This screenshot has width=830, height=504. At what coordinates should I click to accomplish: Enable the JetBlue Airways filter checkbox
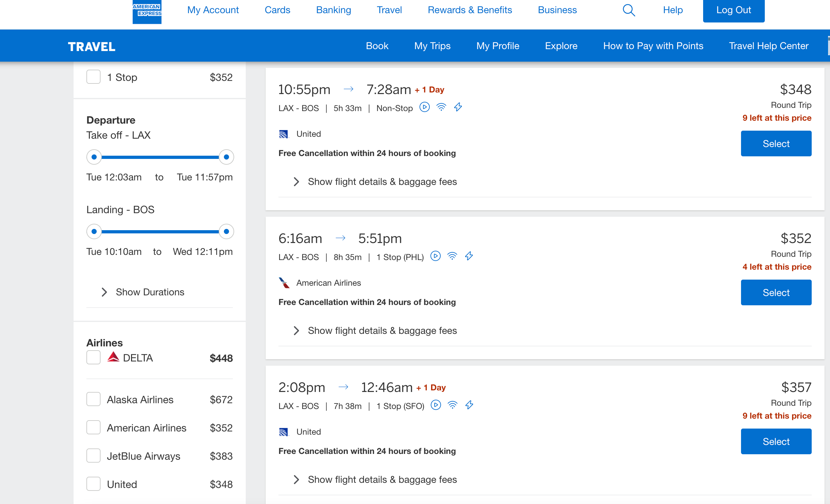point(94,456)
